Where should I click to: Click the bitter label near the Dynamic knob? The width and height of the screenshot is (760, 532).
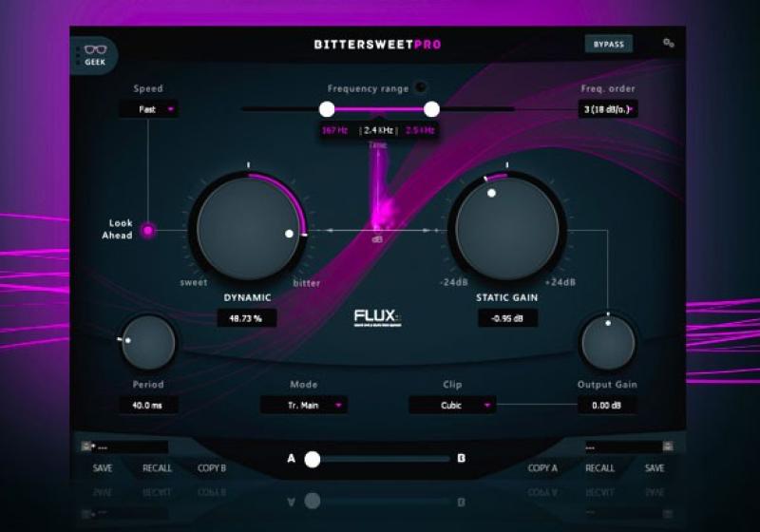(306, 283)
